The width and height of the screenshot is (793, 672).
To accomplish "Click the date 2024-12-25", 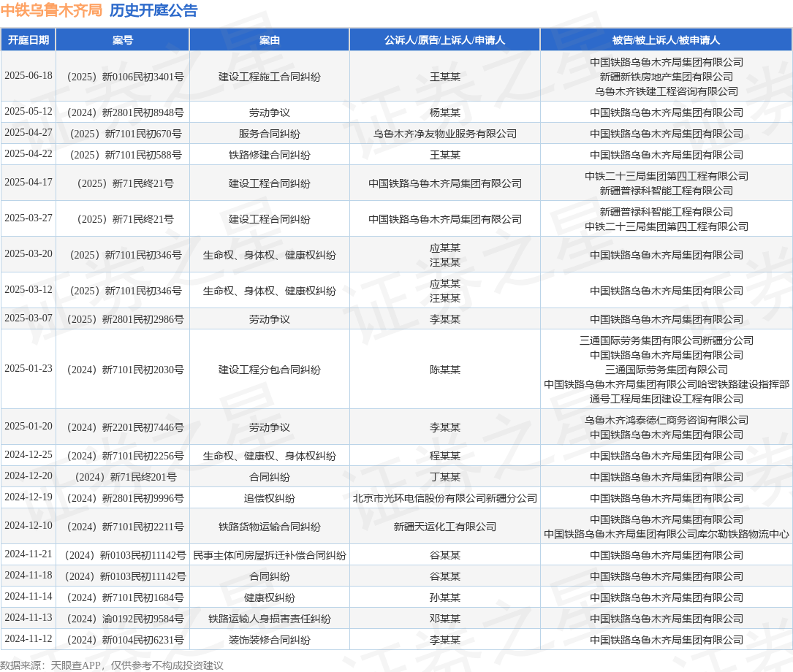I will click(29, 454).
